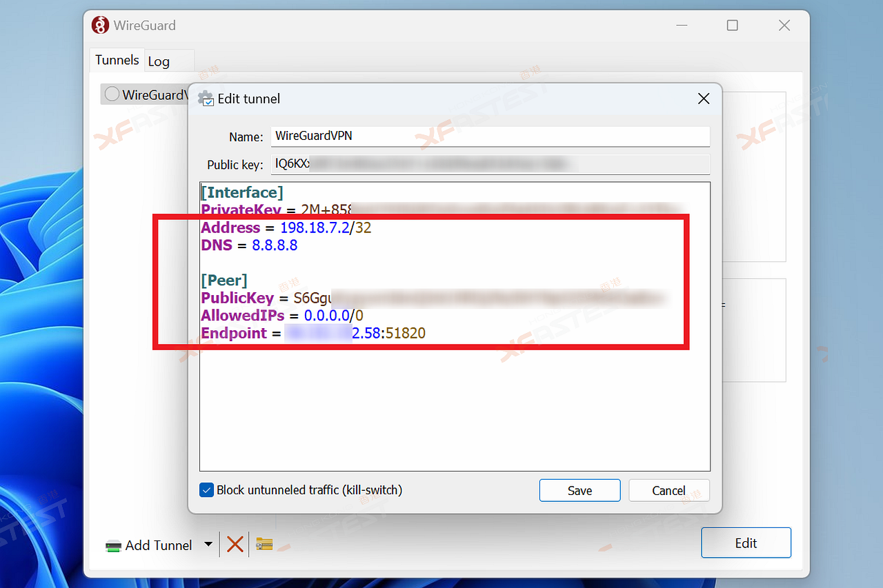The width and height of the screenshot is (883, 588).
Task: Click the DNS line in config editor
Action: tap(249, 245)
